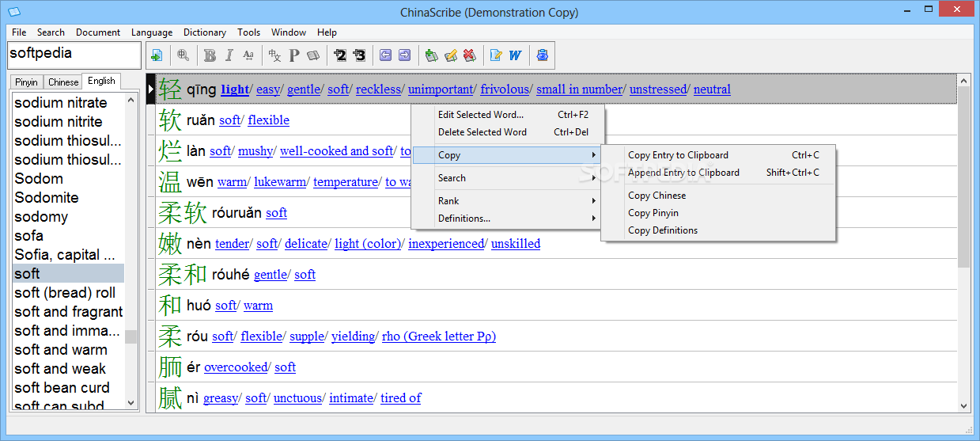This screenshot has height=441, width=980.
Task: Choose Delete Selected Word in context menu
Action: pos(508,132)
